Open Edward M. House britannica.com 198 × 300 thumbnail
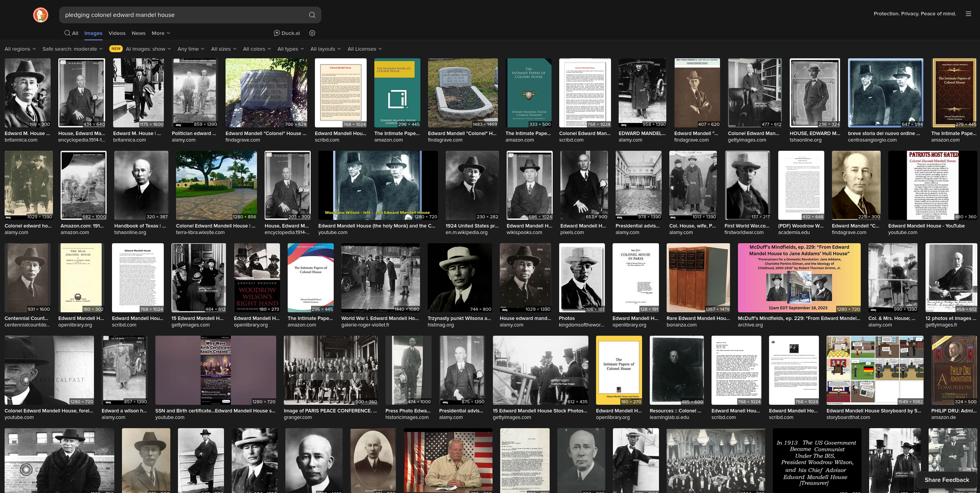This screenshot has height=493, width=980. pyautogui.click(x=28, y=93)
